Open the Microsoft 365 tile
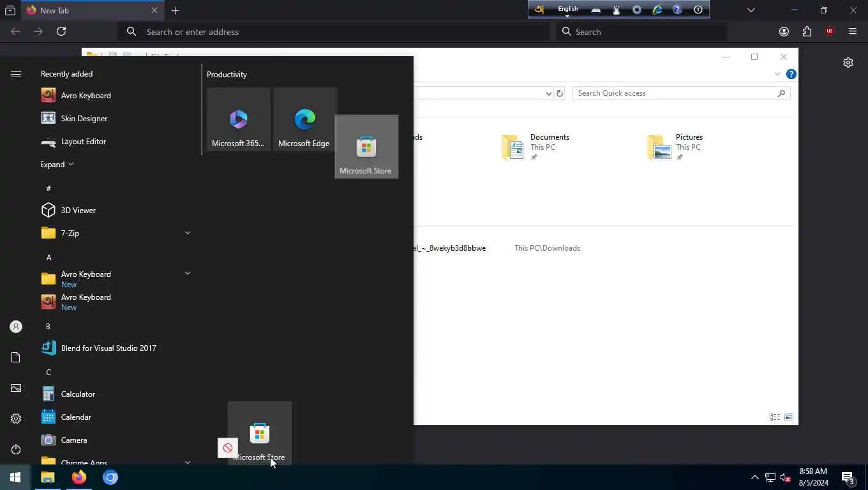This screenshot has height=490, width=868. (x=239, y=119)
